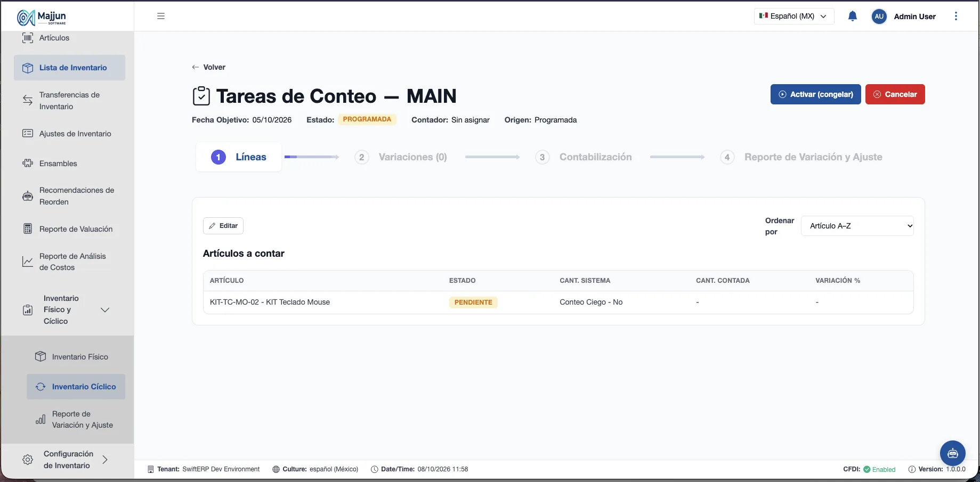Screen dimensions: 980x482
Task: Click the Recomendaciones de Reorden robot icon
Action: (28, 196)
